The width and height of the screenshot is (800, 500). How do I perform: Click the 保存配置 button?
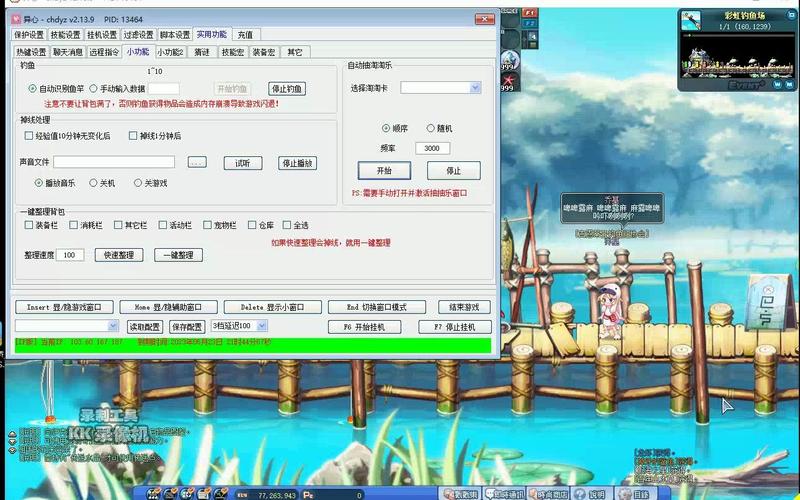coord(187,327)
